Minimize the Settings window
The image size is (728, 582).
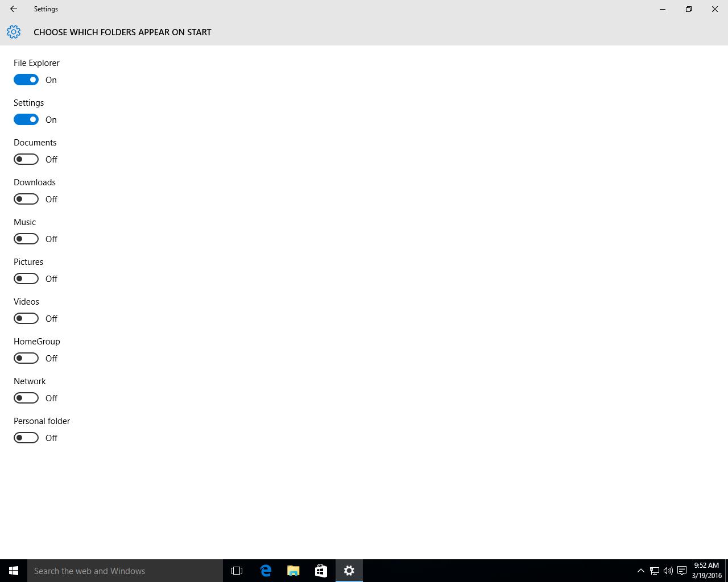[663, 9]
